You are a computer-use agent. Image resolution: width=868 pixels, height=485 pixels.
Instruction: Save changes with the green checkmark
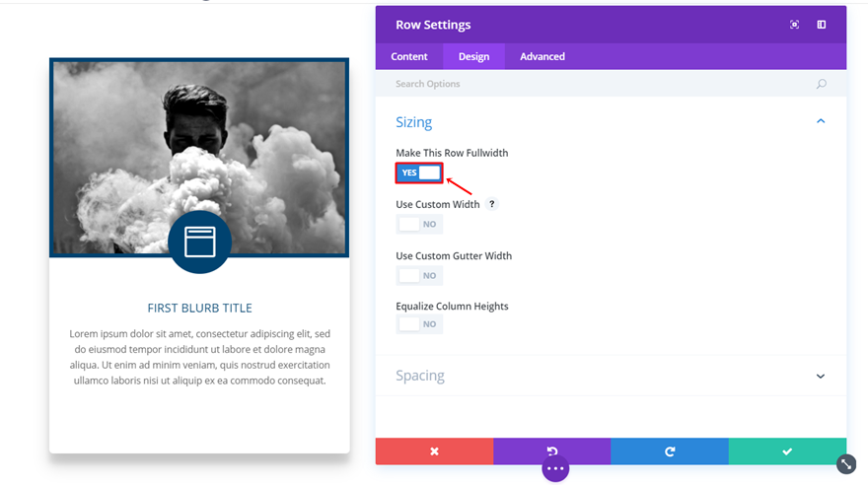787,451
